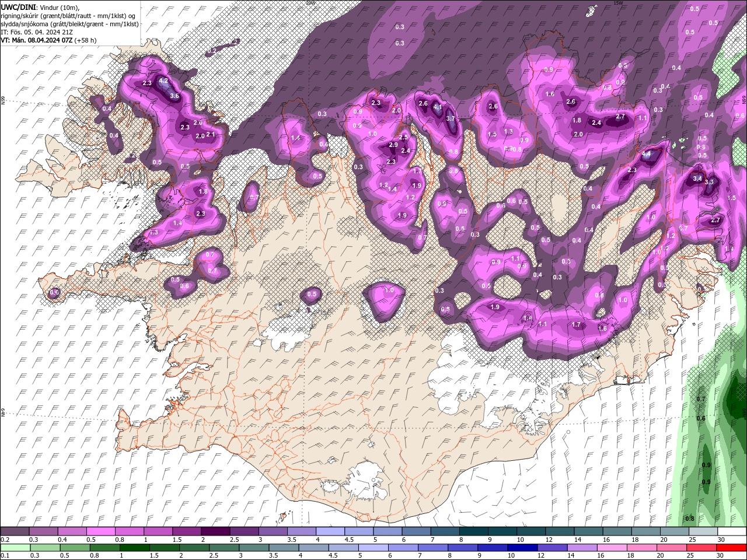Click the 'UWC/DINI: Vindur (10m)' title text
The width and height of the screenshot is (747, 560).
click(x=40, y=7)
